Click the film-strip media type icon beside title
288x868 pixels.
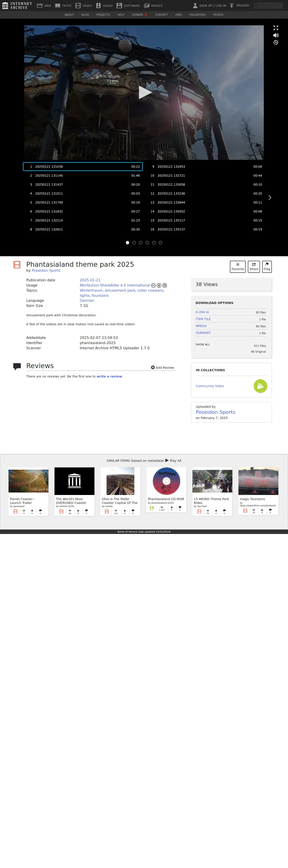tap(17, 265)
